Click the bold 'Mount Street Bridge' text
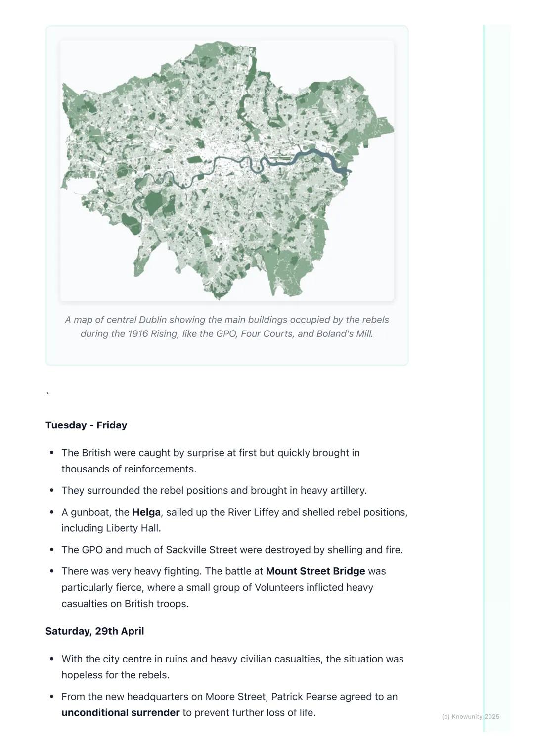The height and width of the screenshot is (756, 534). pyautogui.click(x=315, y=571)
